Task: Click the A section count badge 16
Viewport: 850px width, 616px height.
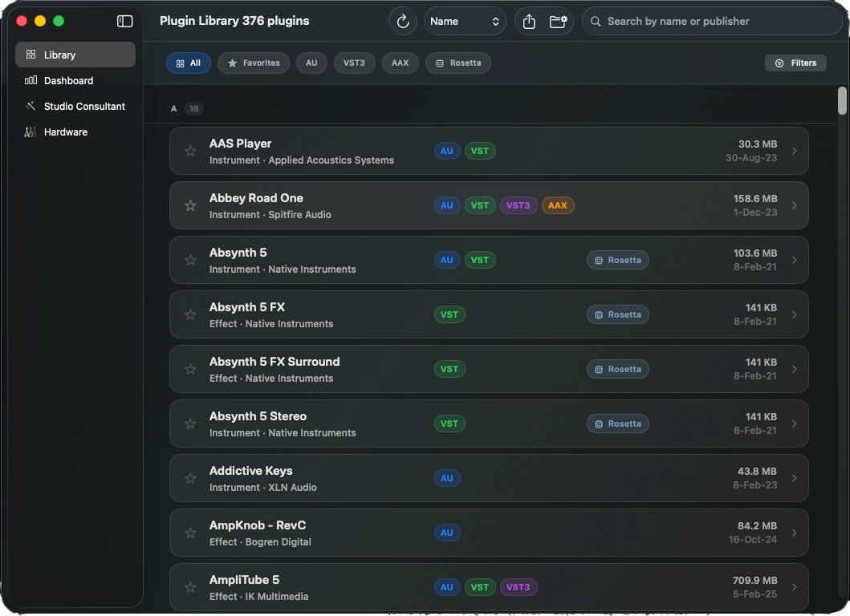Action: (x=193, y=108)
